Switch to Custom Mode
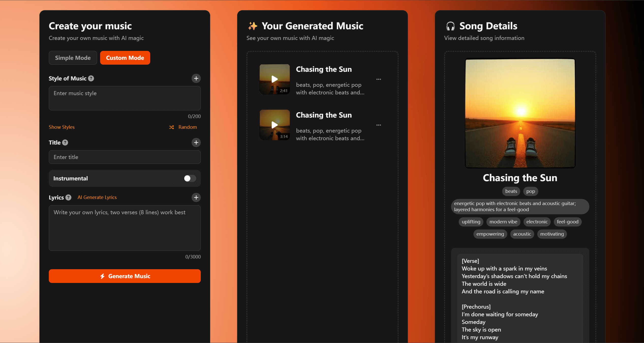The width and height of the screenshot is (644, 343). click(125, 58)
